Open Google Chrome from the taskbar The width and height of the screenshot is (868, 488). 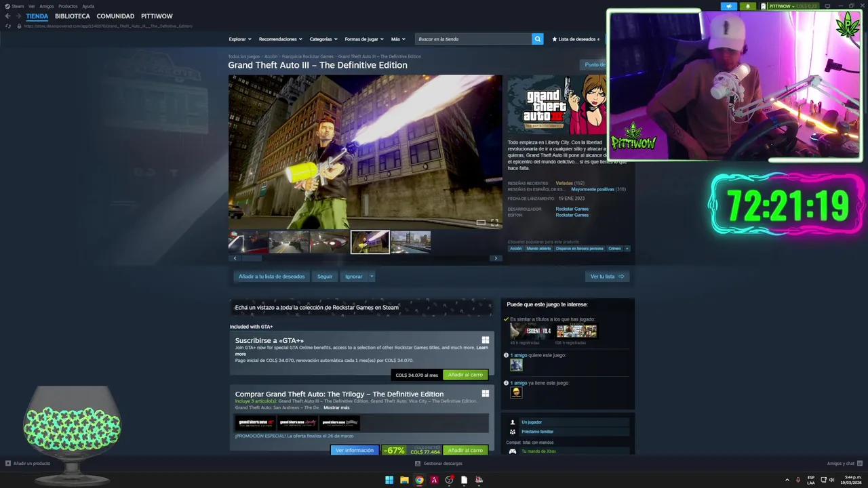(419, 480)
